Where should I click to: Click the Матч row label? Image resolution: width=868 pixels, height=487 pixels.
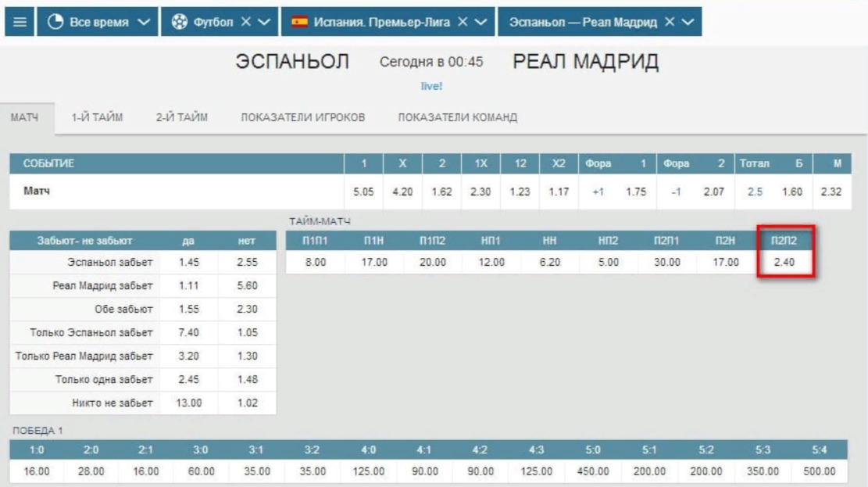(x=37, y=192)
